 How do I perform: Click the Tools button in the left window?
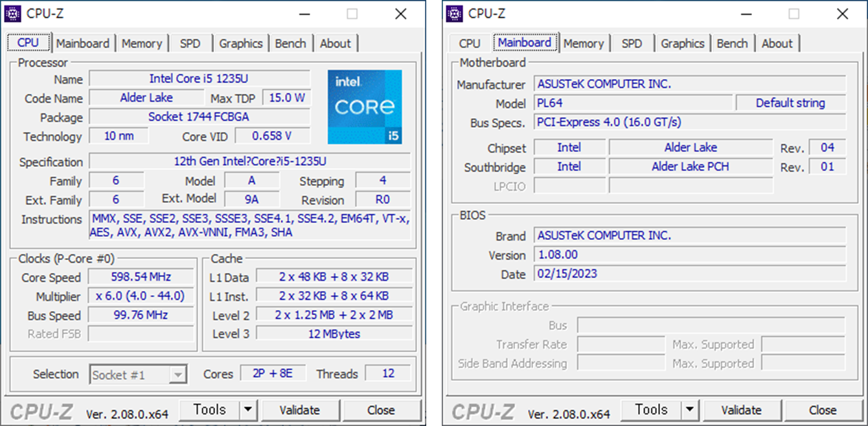point(209,410)
